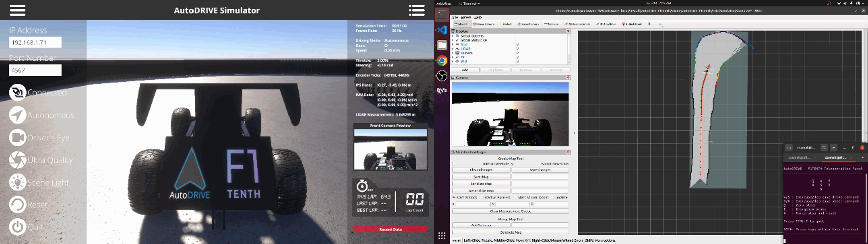Select the Localize radio button

tap(553, 197)
